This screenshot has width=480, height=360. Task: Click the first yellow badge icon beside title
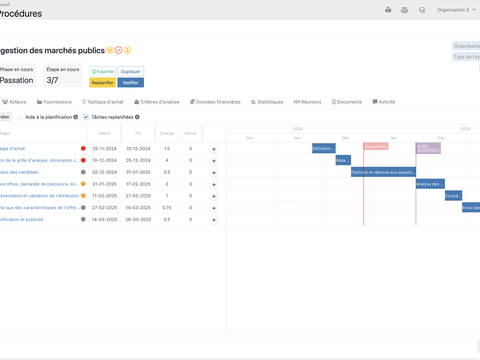(110, 50)
